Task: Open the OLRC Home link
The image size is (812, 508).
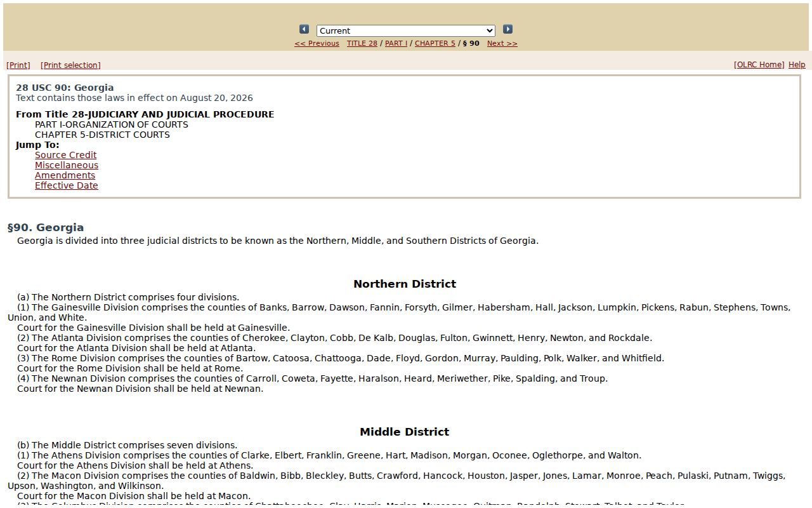Action: point(759,65)
